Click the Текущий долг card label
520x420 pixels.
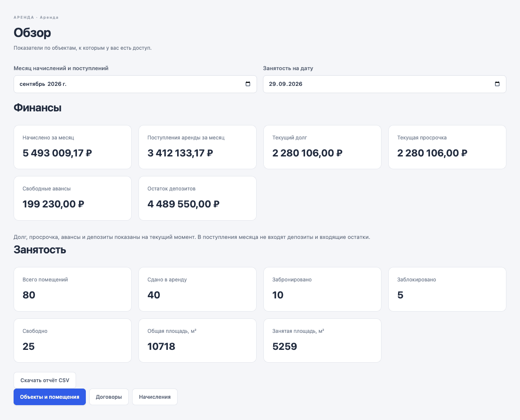point(290,138)
